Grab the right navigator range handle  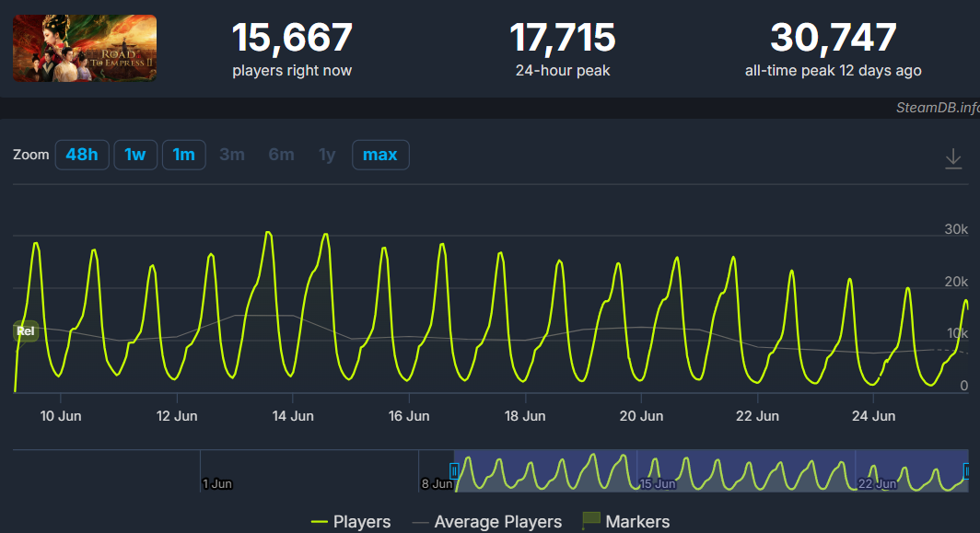coord(967,470)
